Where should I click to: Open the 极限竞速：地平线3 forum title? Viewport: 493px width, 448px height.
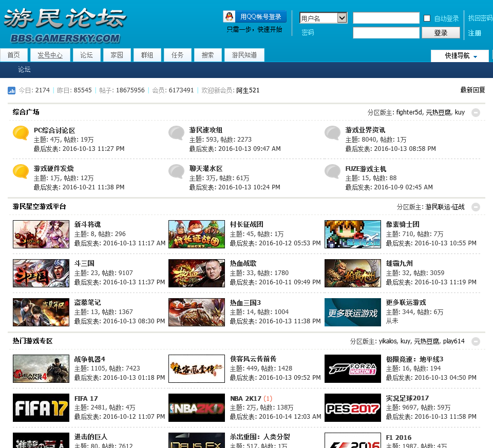(415, 359)
